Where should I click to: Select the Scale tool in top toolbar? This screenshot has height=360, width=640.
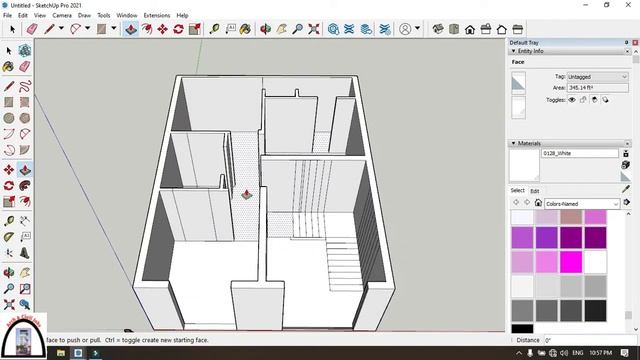[x=195, y=29]
